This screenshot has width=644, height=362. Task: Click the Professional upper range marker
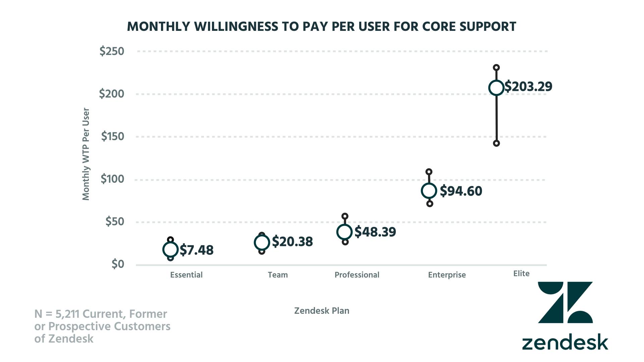[x=345, y=216]
